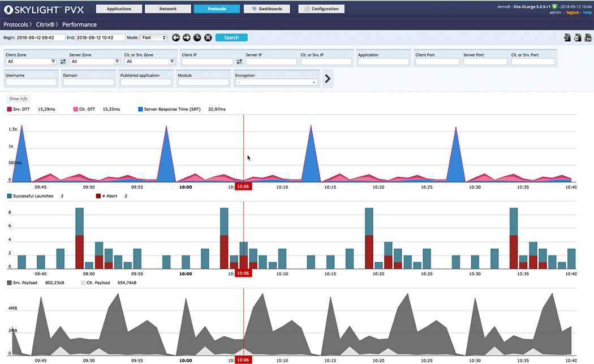This screenshot has height=364, width=594.
Task: Click the Client Port field
Action: point(437,61)
